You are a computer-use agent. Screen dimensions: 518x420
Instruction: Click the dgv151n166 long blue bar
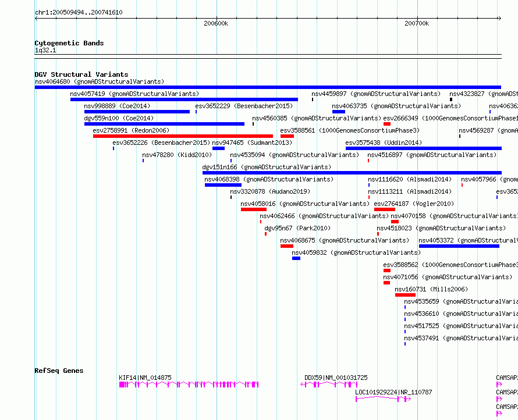[352, 173]
